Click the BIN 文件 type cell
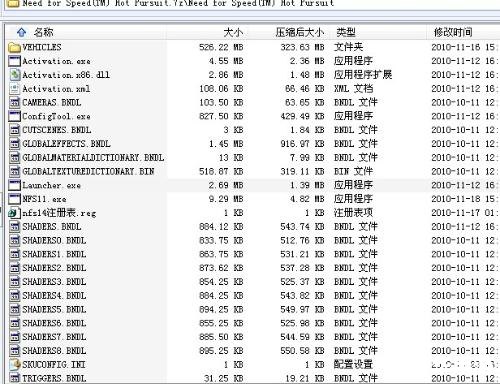This screenshot has height=384, width=500. (353, 171)
